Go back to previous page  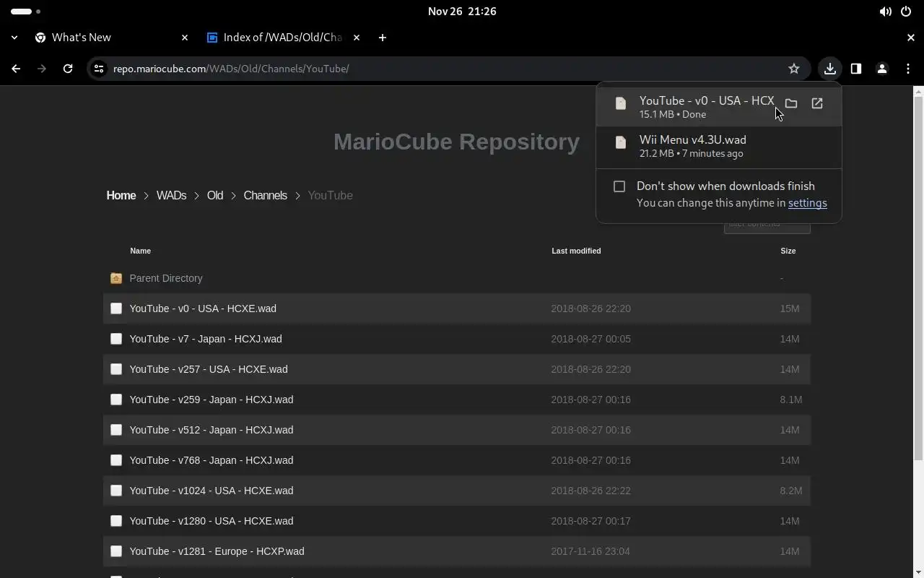click(16, 69)
